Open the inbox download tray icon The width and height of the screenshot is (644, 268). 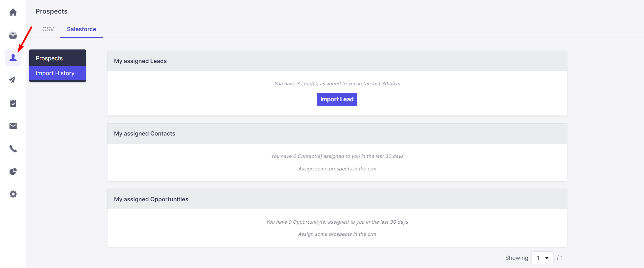(13, 35)
